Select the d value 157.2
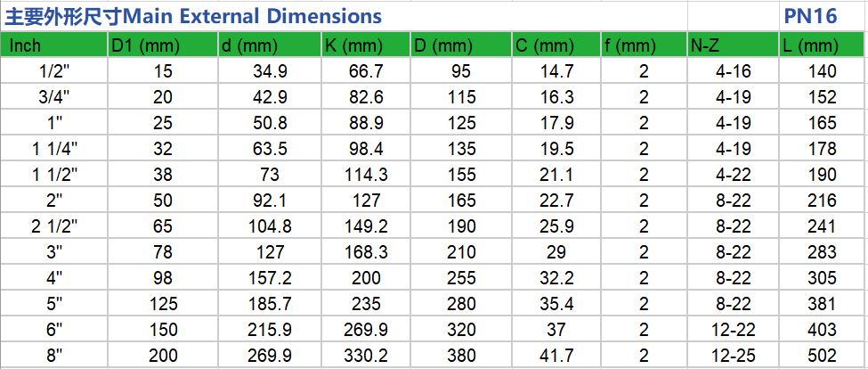 coord(269,278)
